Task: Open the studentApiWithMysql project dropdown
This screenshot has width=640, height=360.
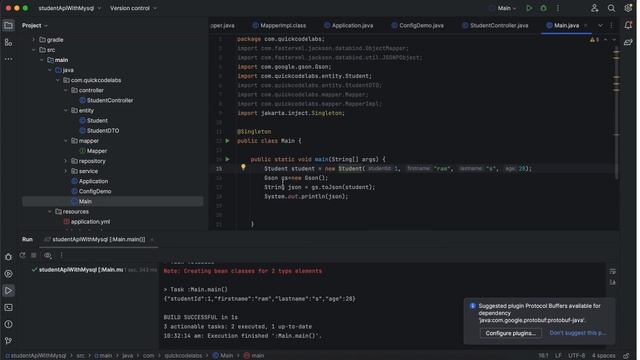Action: point(70,8)
